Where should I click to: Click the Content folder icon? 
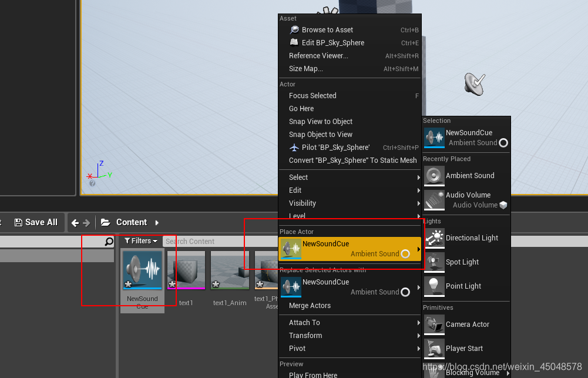point(106,223)
